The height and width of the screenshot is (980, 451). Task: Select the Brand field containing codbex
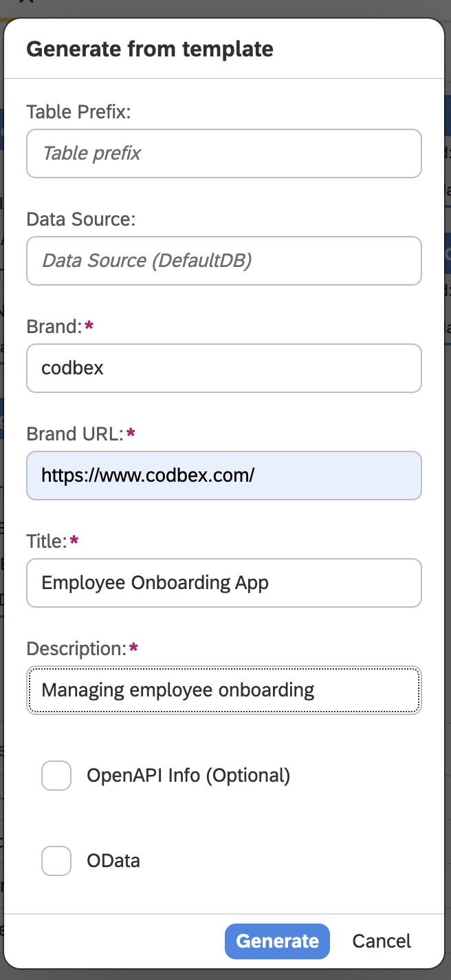pyautogui.click(x=224, y=368)
